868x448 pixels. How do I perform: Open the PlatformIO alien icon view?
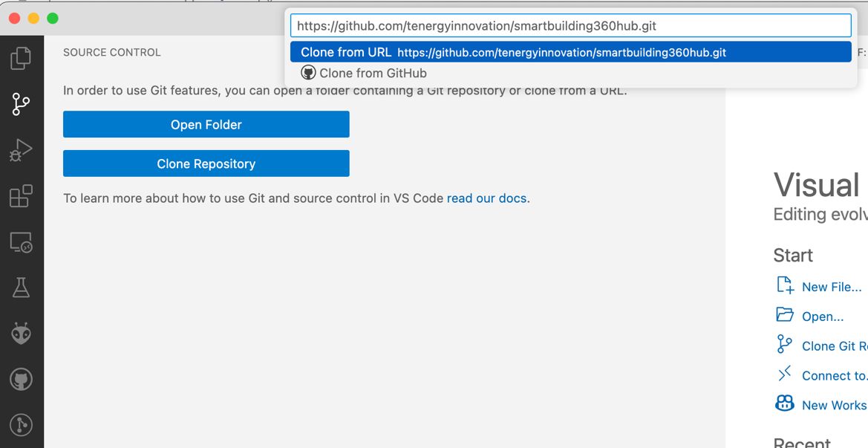pyautogui.click(x=21, y=334)
